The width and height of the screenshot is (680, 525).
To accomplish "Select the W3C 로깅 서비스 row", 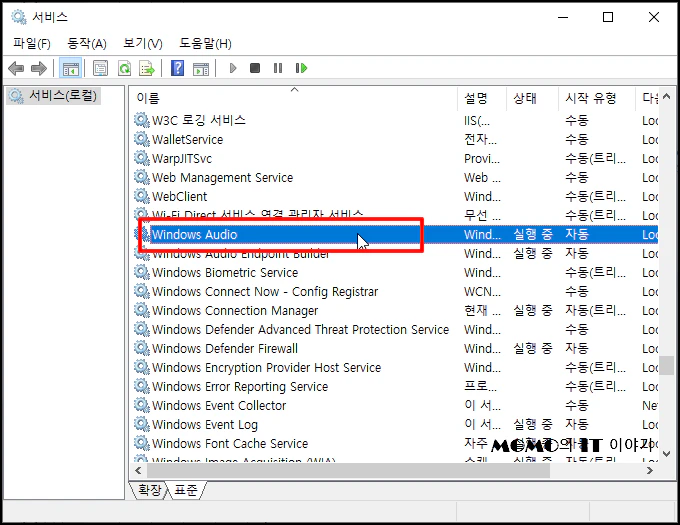I will coord(395,120).
